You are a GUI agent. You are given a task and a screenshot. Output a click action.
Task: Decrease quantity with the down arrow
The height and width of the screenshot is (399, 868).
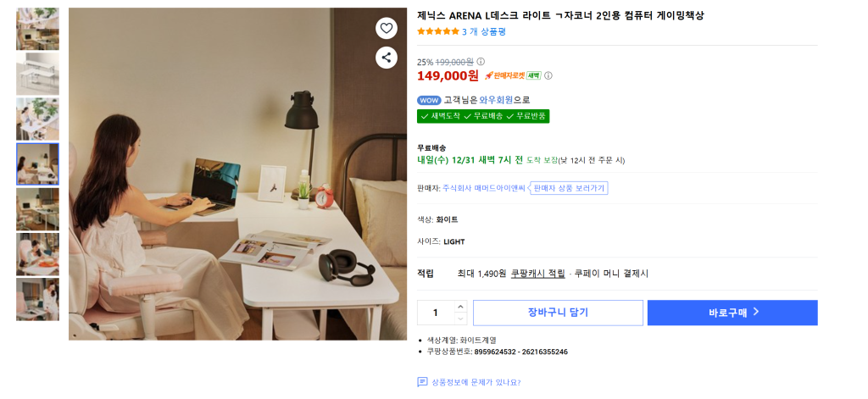click(460, 319)
